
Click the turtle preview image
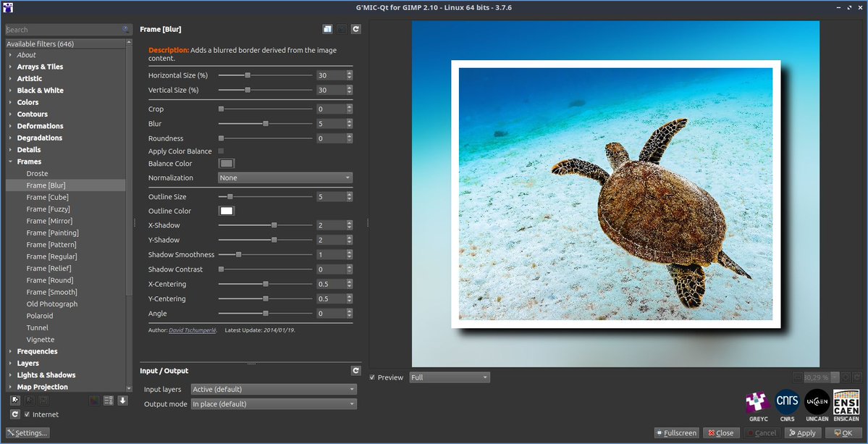tap(615, 194)
